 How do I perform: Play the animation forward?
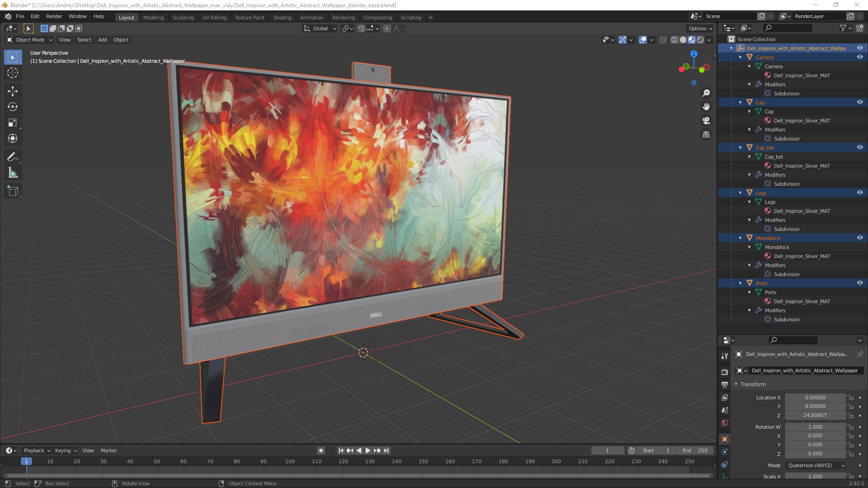coord(368,450)
